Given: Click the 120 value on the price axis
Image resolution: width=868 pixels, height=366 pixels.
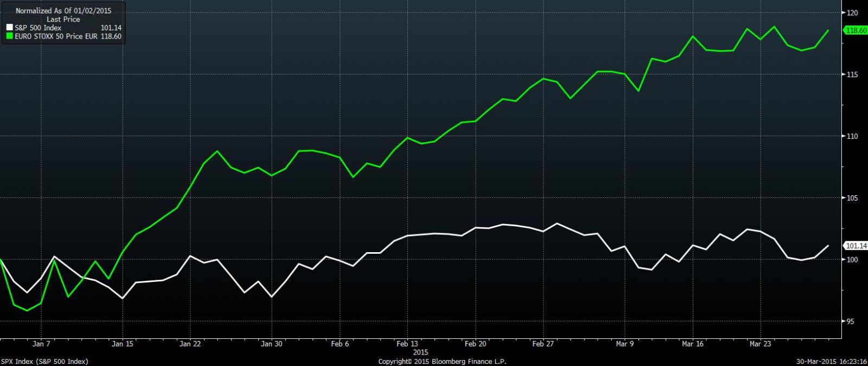Looking at the screenshot, I should [852, 12].
